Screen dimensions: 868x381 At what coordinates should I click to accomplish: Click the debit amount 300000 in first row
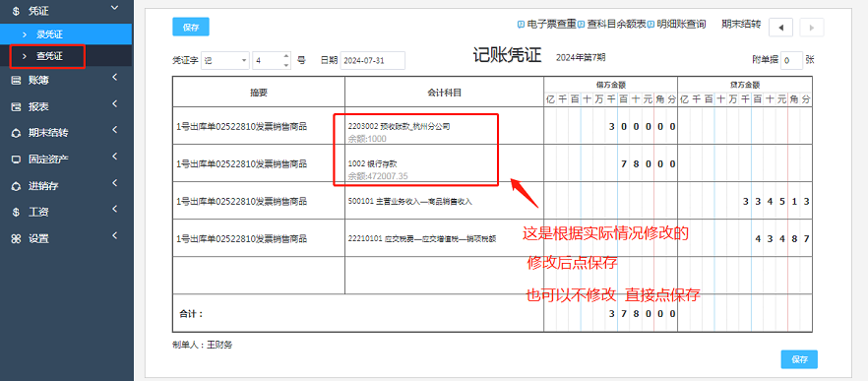[642, 127]
